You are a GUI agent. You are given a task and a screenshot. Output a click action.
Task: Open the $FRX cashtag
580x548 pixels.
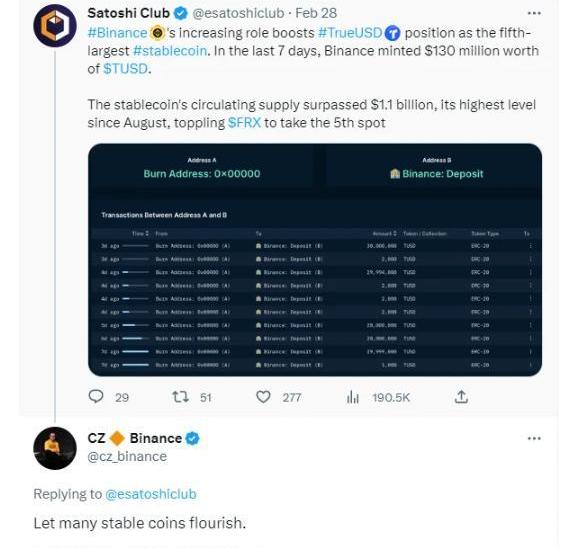[x=244, y=122]
